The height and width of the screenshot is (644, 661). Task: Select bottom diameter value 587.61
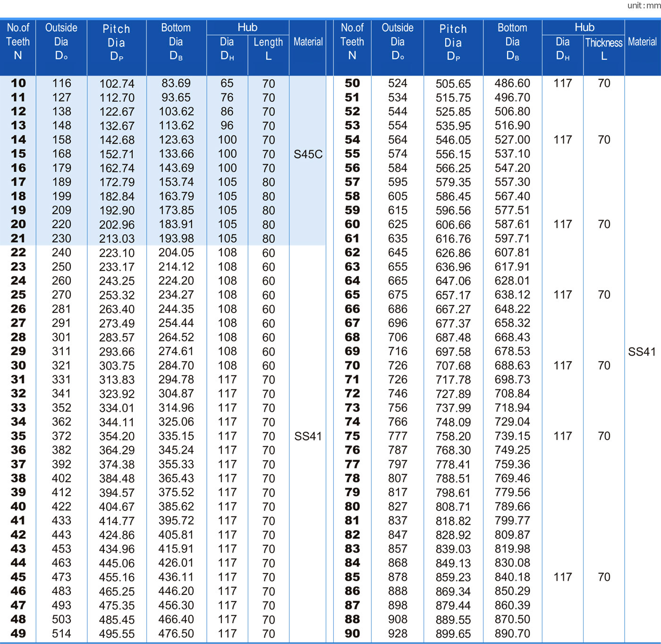coord(512,224)
